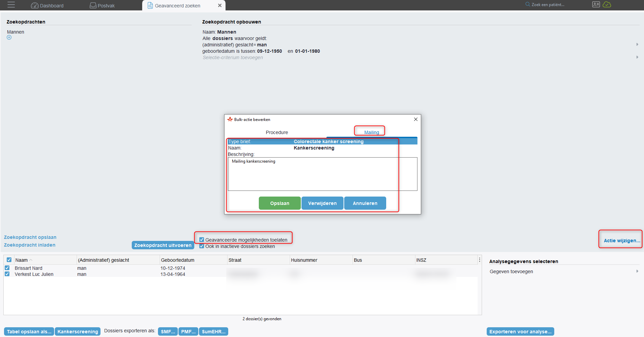This screenshot has height=337, width=644.
Task: Click the Postvak inbox icon
Action: click(93, 5)
